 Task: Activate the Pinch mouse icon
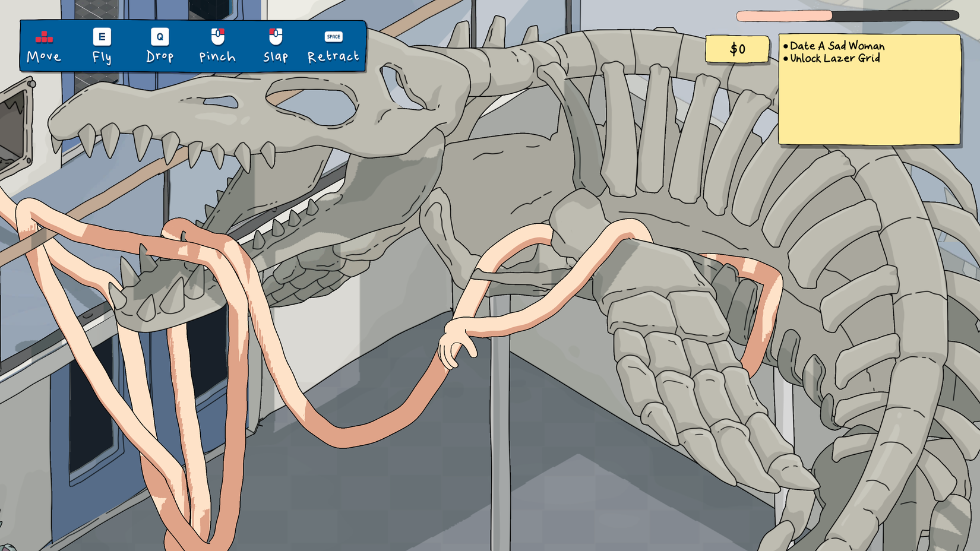tap(216, 36)
